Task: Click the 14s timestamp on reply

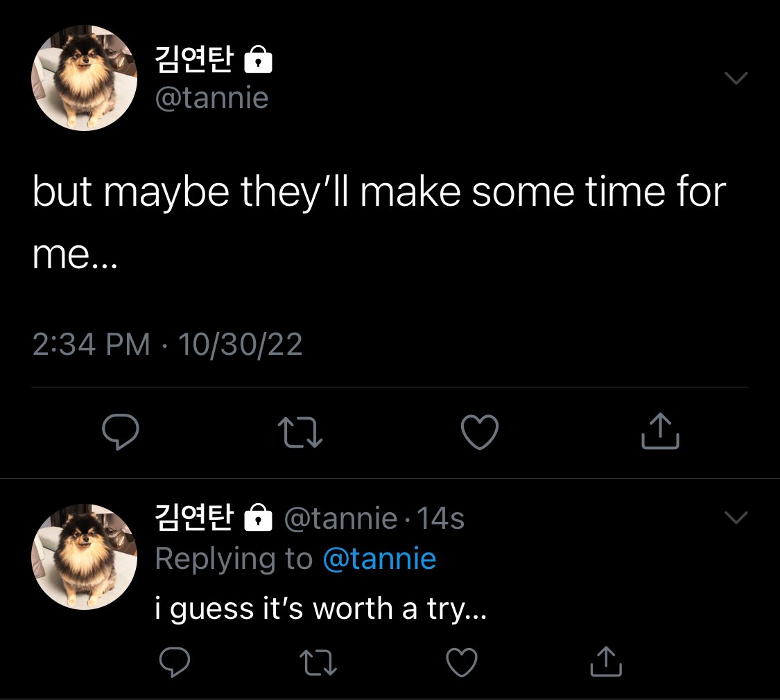Action: 440,518
